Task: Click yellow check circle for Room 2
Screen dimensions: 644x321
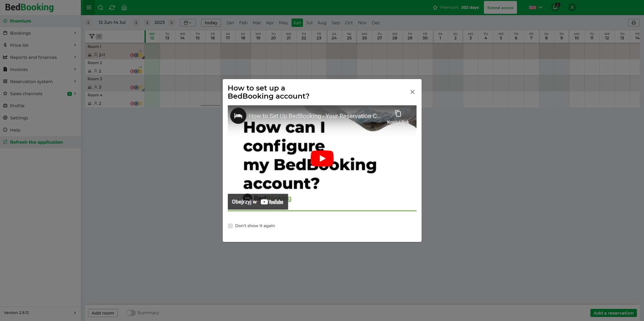Action: click(x=140, y=71)
